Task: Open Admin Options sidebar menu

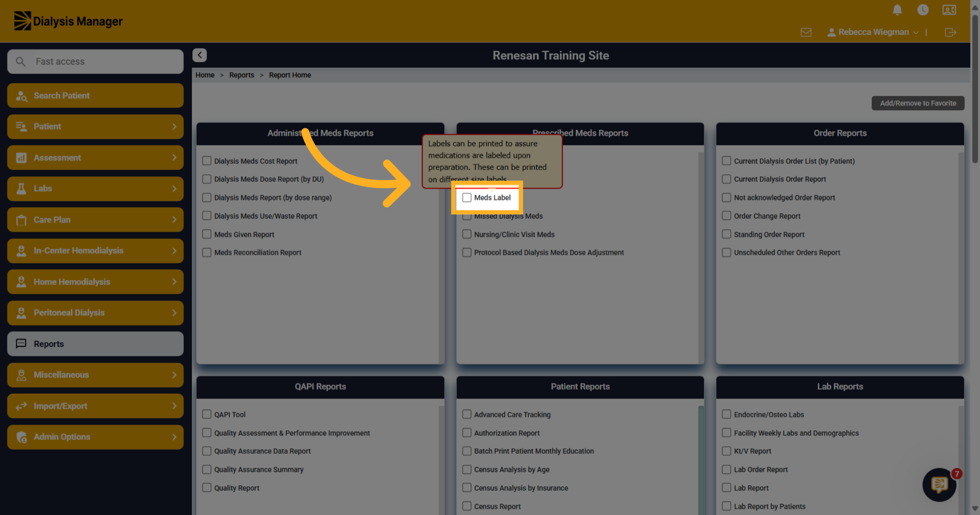Action: pos(95,437)
